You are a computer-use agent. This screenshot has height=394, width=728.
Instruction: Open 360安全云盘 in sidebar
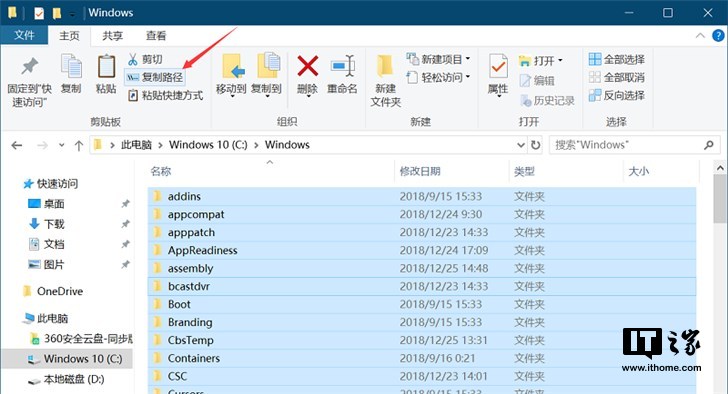tap(81, 339)
